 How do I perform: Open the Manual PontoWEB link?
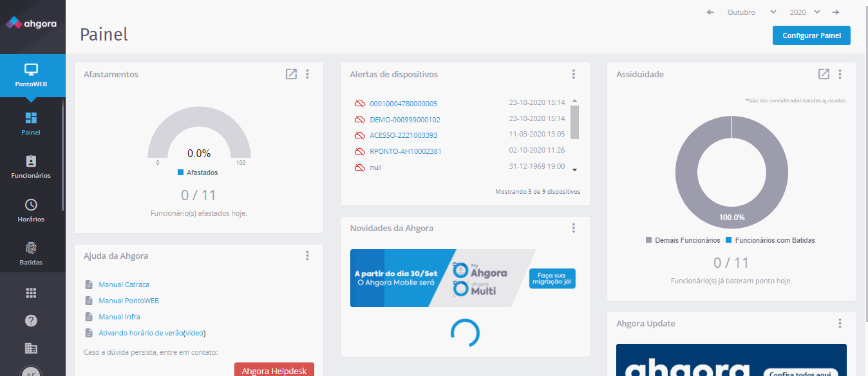pyautogui.click(x=127, y=300)
